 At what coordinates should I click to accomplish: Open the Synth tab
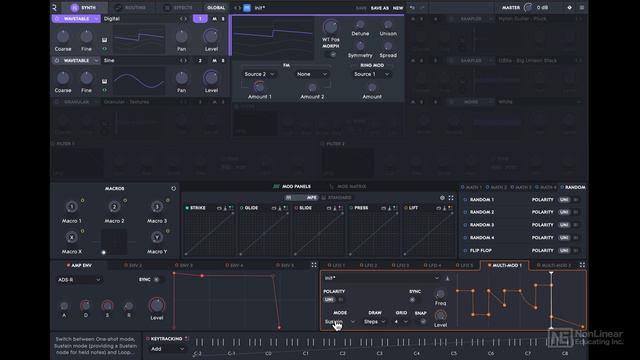click(x=83, y=7)
